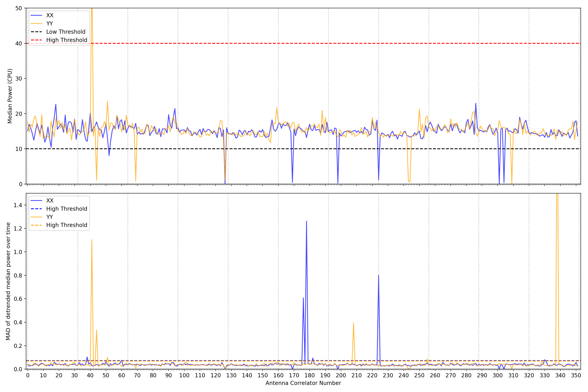Click the Median Power (CPU) axis label
588x392 pixels.
10,96
